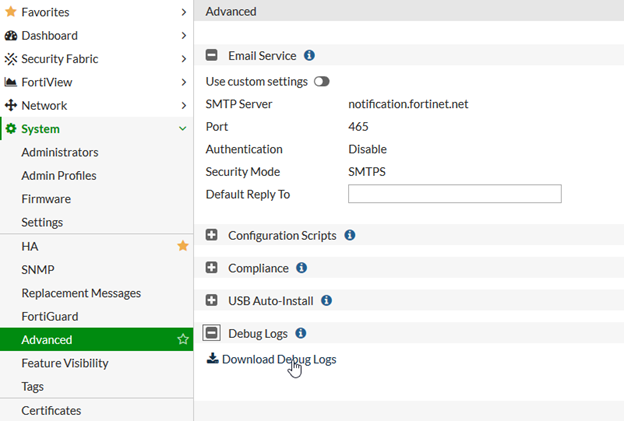
Task: Click the Email Service info icon
Action: tap(309, 56)
